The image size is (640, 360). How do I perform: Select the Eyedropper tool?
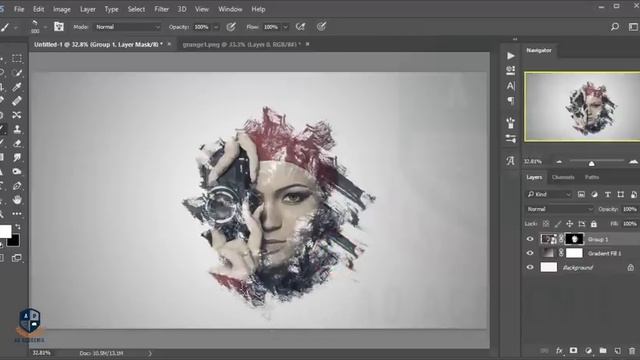17,87
